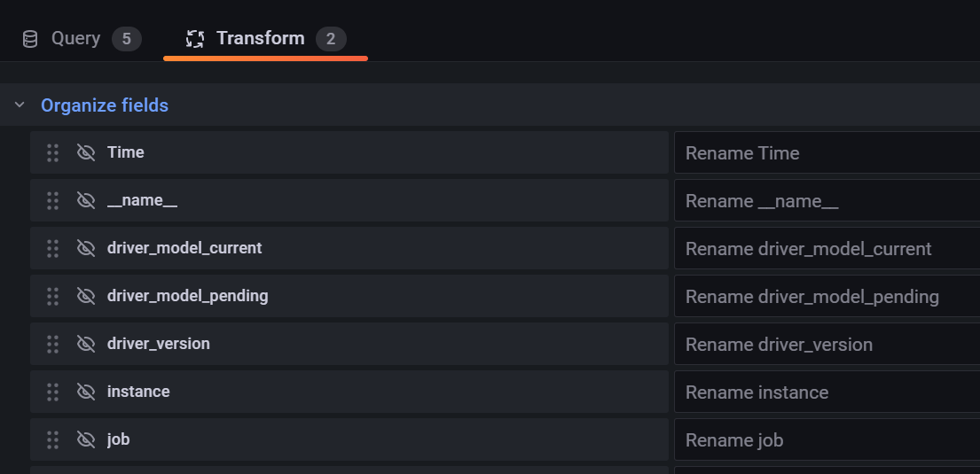This screenshot has height=474, width=980.
Task: Click the Rename job input field
Action: [827, 439]
